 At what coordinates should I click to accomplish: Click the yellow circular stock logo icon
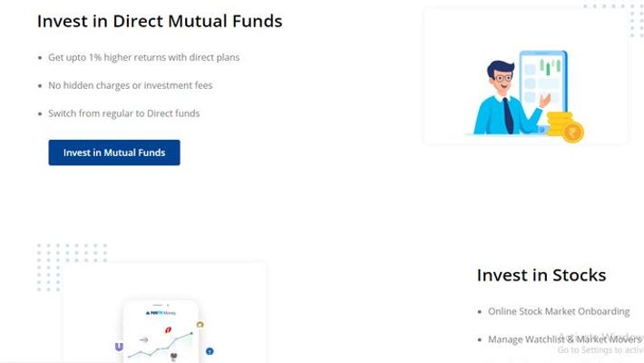point(200,325)
